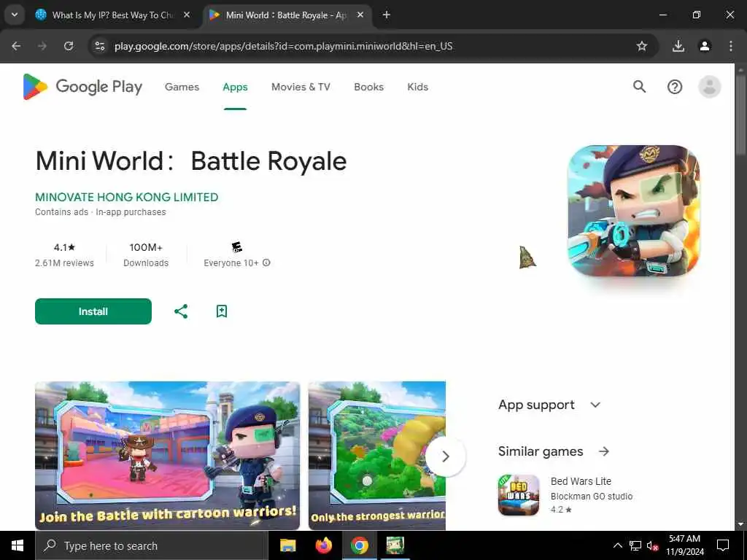Click the Windows taskbar search box
This screenshot has width=747, height=560.
152,545
